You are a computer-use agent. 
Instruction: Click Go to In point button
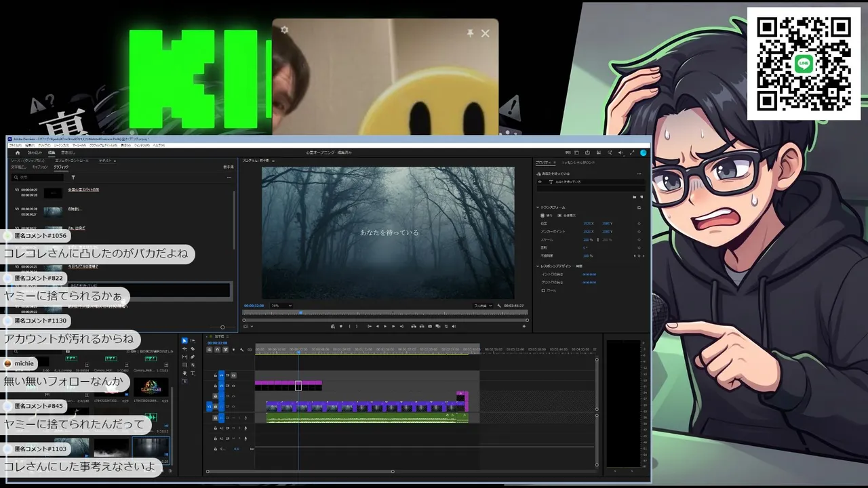click(370, 326)
